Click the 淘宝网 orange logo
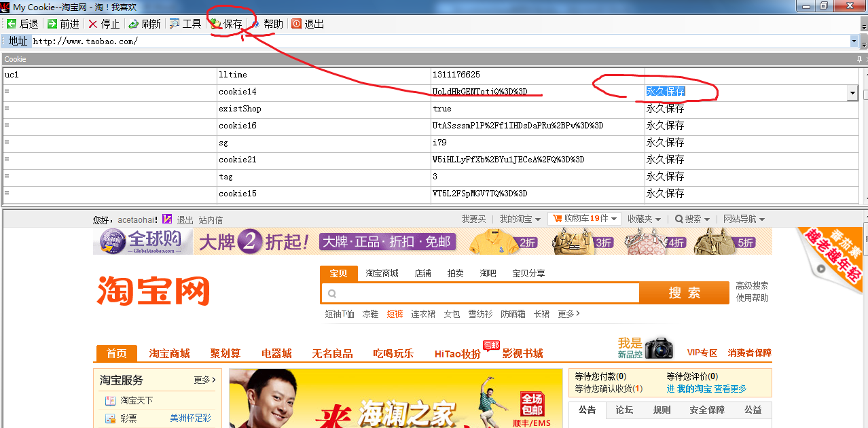The image size is (868, 428). (x=153, y=290)
